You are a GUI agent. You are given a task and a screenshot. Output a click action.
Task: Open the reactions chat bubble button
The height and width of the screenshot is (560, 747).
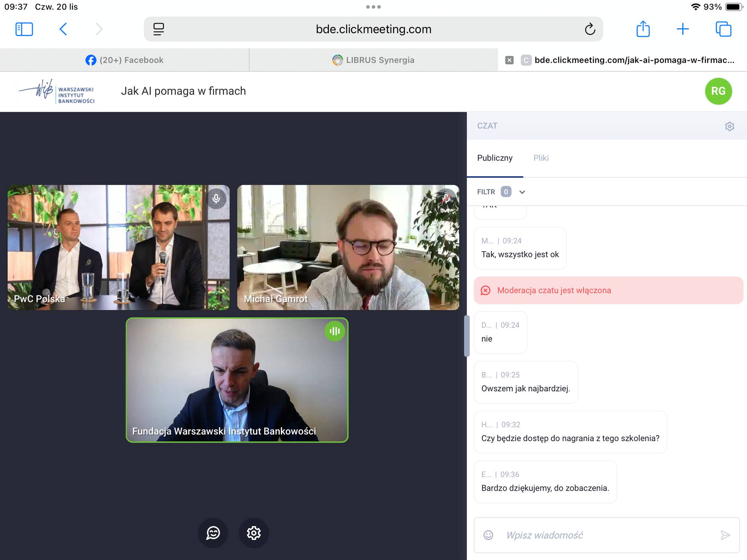pos(213,533)
